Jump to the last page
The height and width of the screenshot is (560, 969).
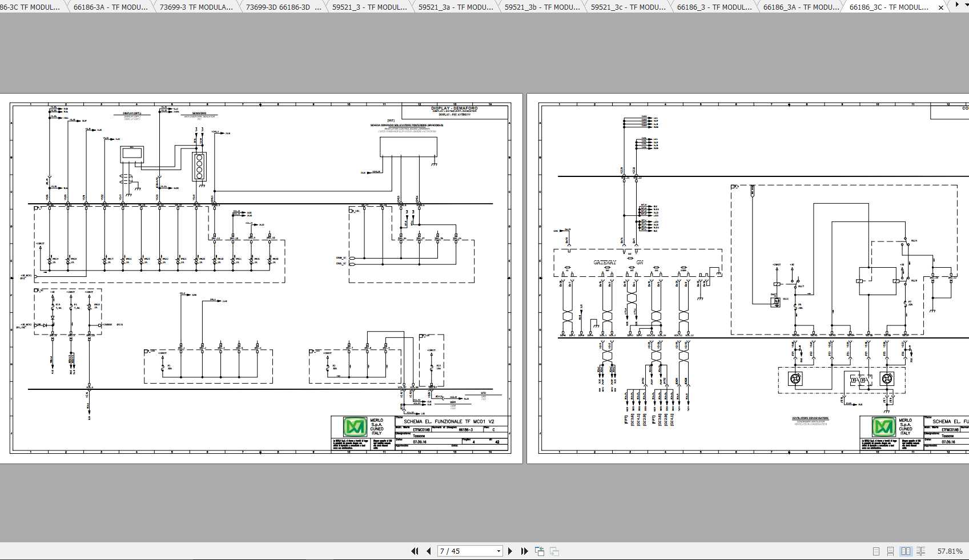click(x=524, y=551)
